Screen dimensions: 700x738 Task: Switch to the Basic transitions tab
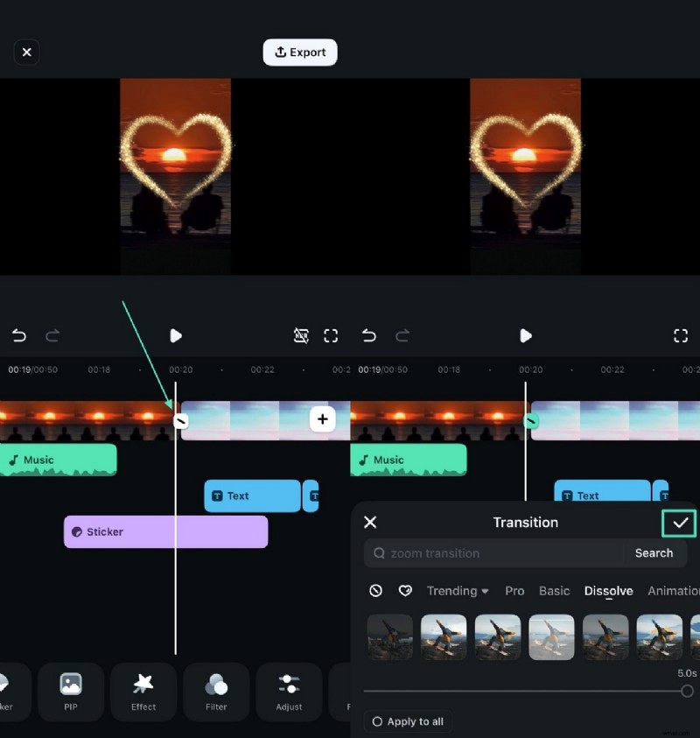coord(554,591)
